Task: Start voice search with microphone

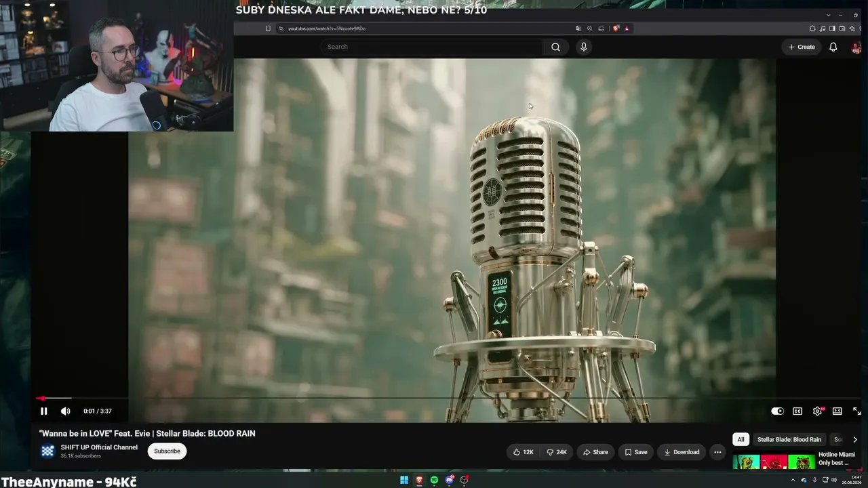Action: click(583, 47)
